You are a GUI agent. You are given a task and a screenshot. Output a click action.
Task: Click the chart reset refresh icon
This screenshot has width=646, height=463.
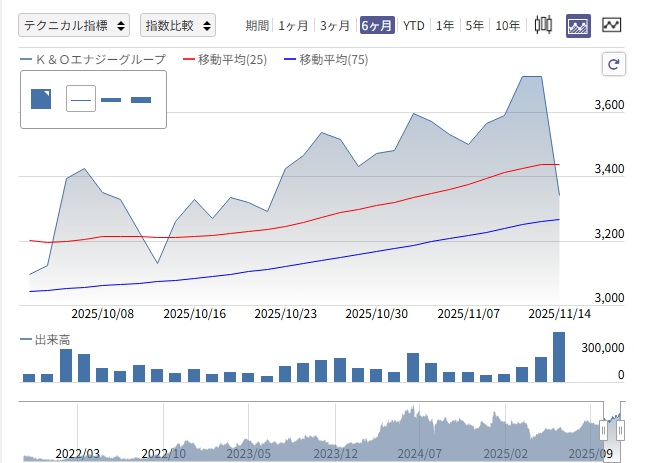click(614, 65)
